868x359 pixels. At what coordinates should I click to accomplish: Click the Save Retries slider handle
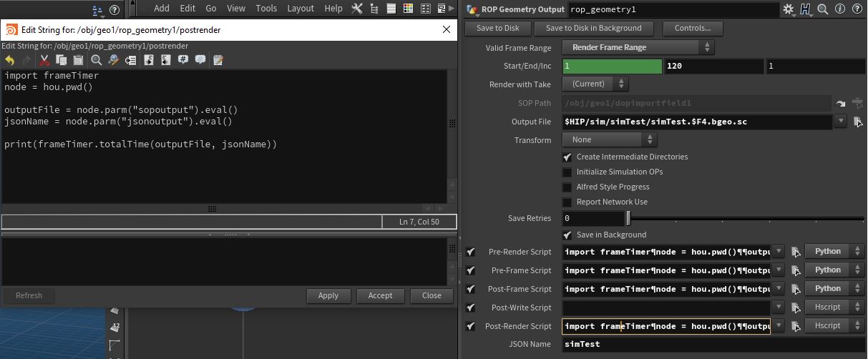coord(629,218)
